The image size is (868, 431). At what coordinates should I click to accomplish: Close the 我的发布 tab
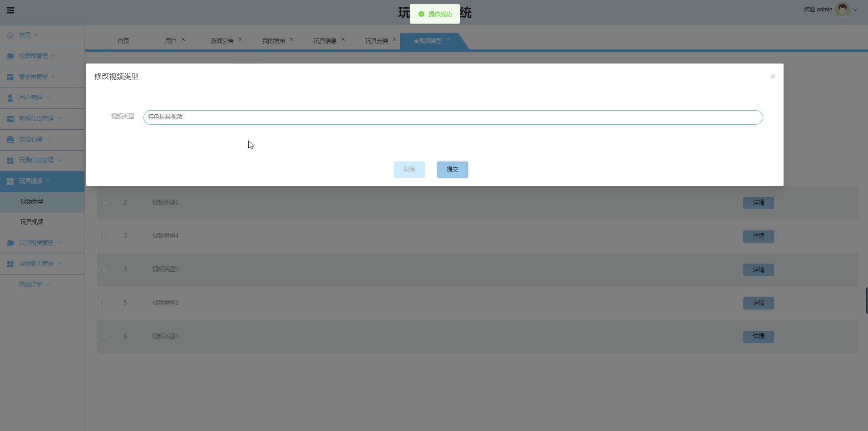point(291,39)
